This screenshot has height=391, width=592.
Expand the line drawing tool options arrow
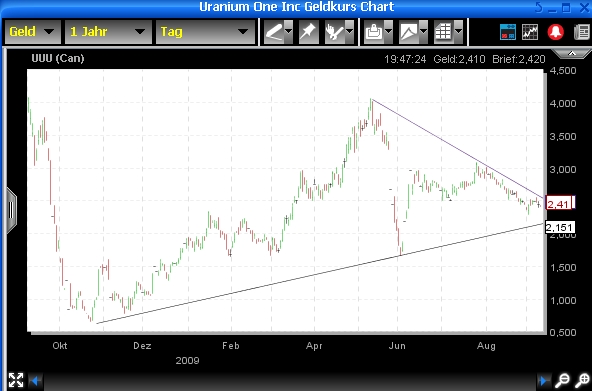pyautogui.click(x=288, y=32)
